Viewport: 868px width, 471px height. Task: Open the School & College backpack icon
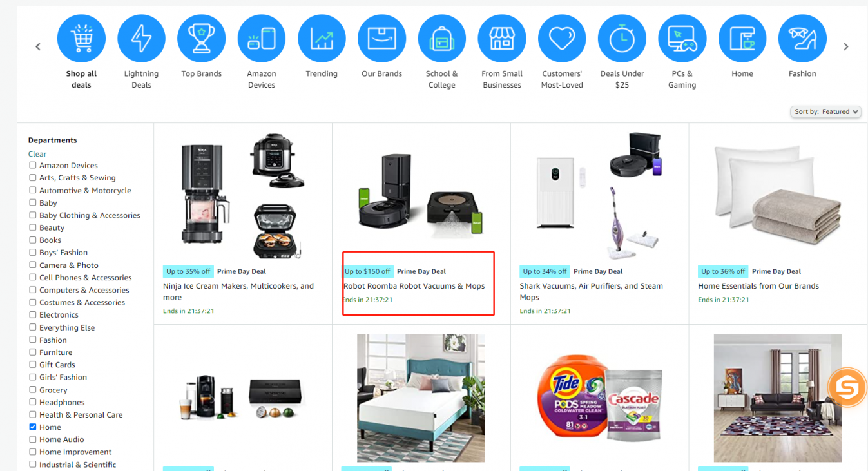(442, 39)
